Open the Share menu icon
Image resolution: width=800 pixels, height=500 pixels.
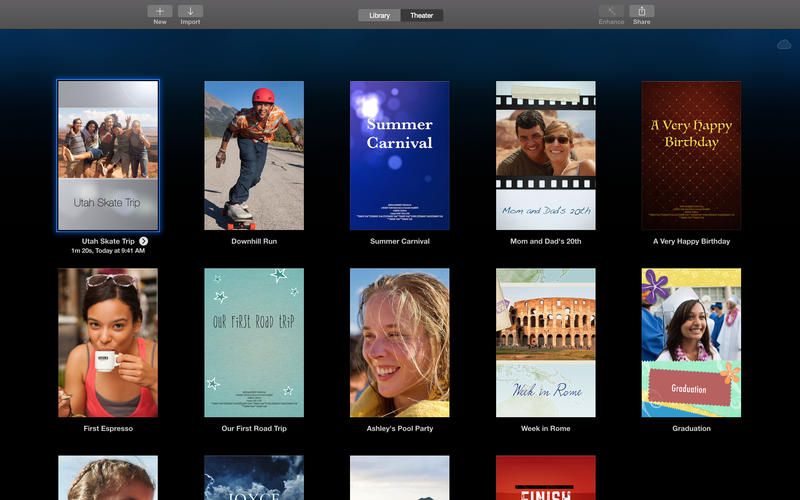(641, 11)
